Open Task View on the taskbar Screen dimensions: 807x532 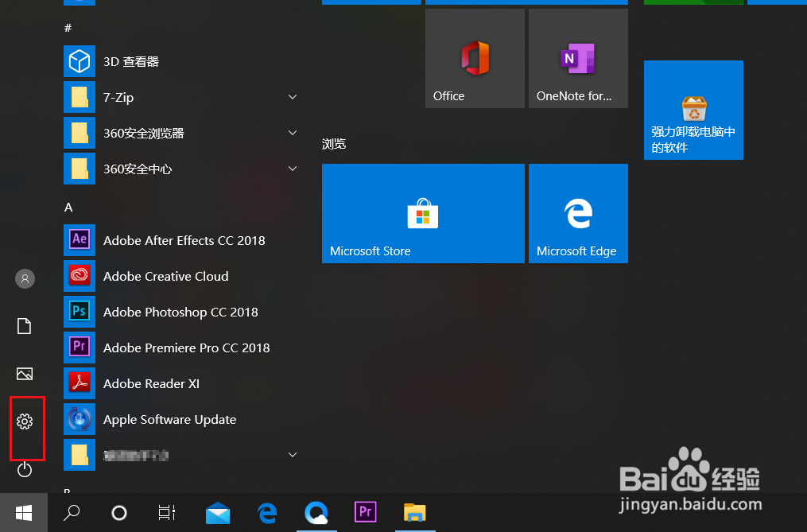point(167,512)
